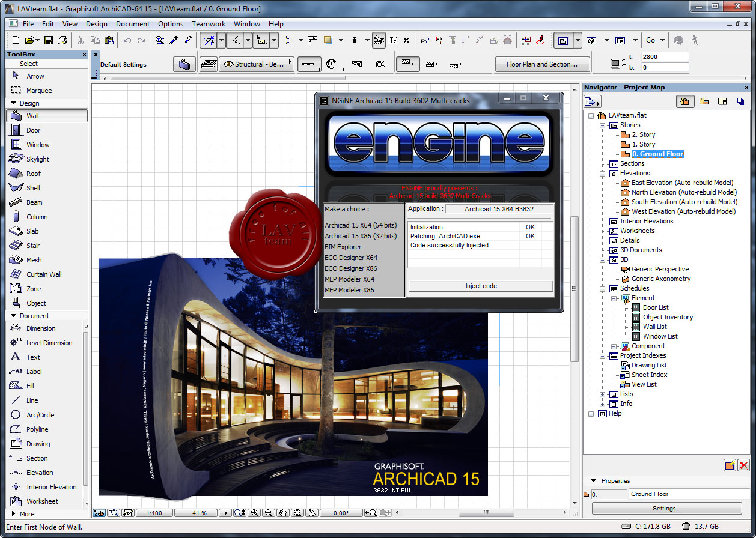Screen dimensions: 756x538
Task: Open Structural layer dropdown in Info Box
Action: (x=257, y=64)
